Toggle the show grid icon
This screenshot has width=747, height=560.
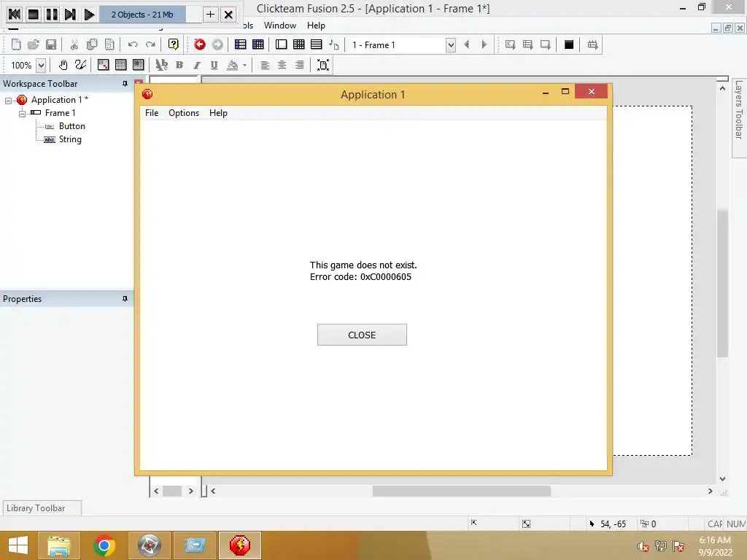tap(120, 65)
